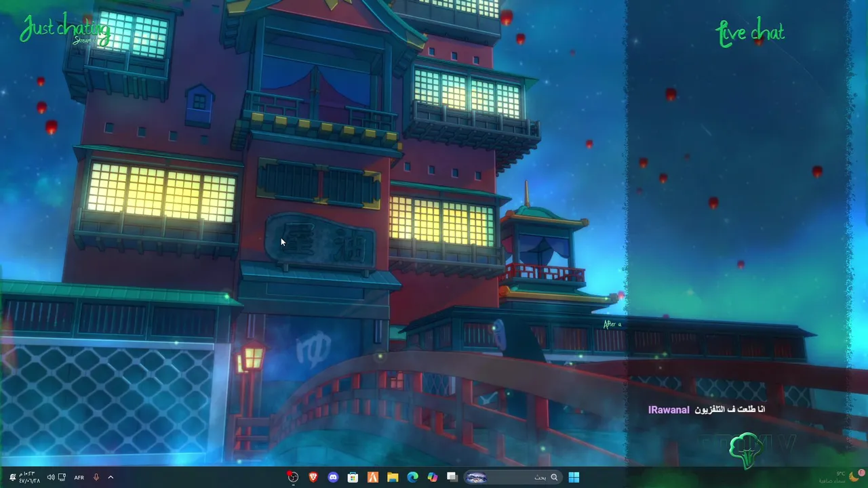The width and height of the screenshot is (868, 488).
Task: Open Microsoft Store from the taskbar
Action: [x=353, y=477]
